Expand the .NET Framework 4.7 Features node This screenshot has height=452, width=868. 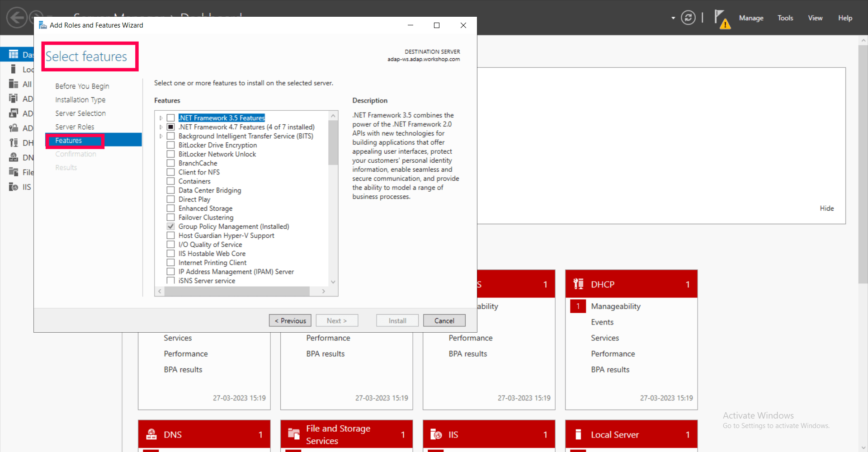[x=161, y=127]
